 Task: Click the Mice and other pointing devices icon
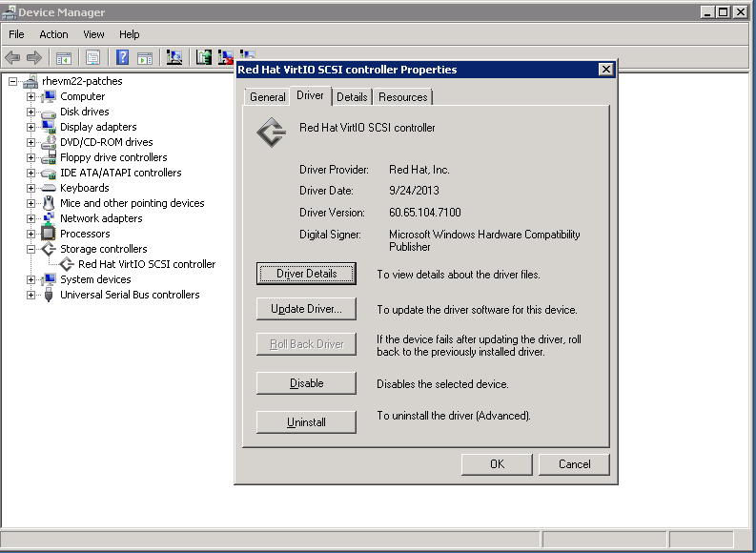[x=49, y=203]
